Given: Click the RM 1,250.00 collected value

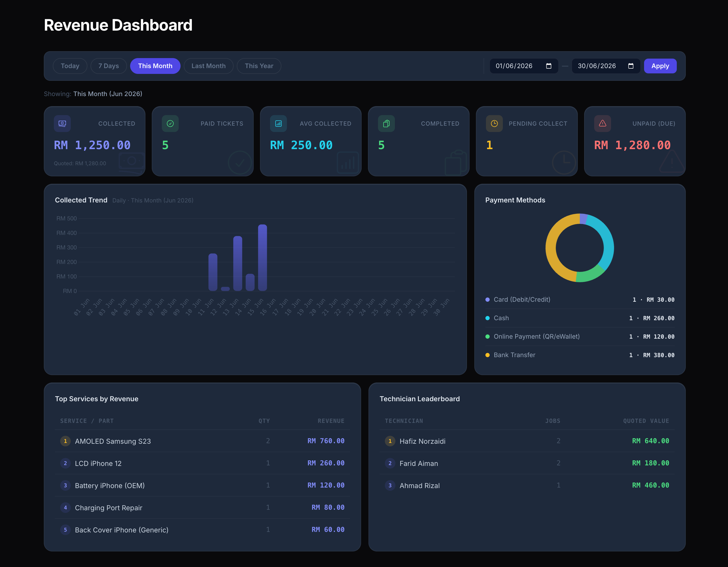Looking at the screenshot, I should pos(92,145).
